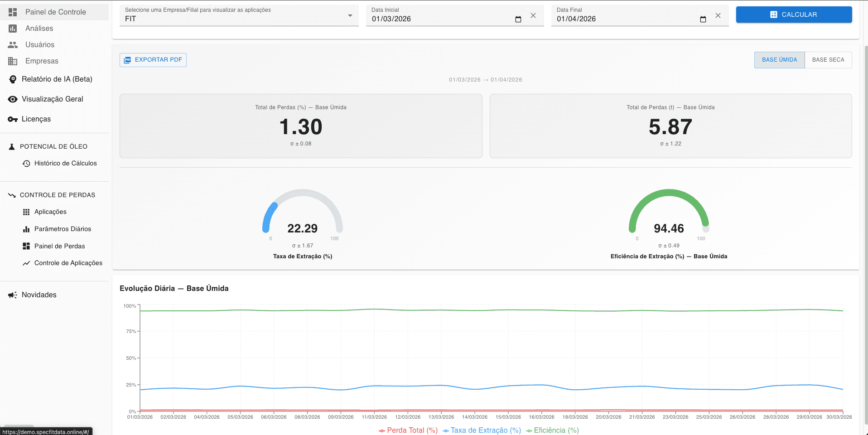Click the Usuários people icon
Image resolution: width=868 pixels, height=435 pixels.
click(x=13, y=44)
